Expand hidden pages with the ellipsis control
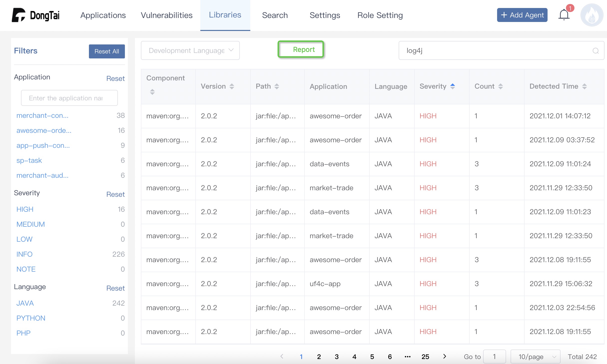607x364 pixels. pyautogui.click(x=407, y=357)
